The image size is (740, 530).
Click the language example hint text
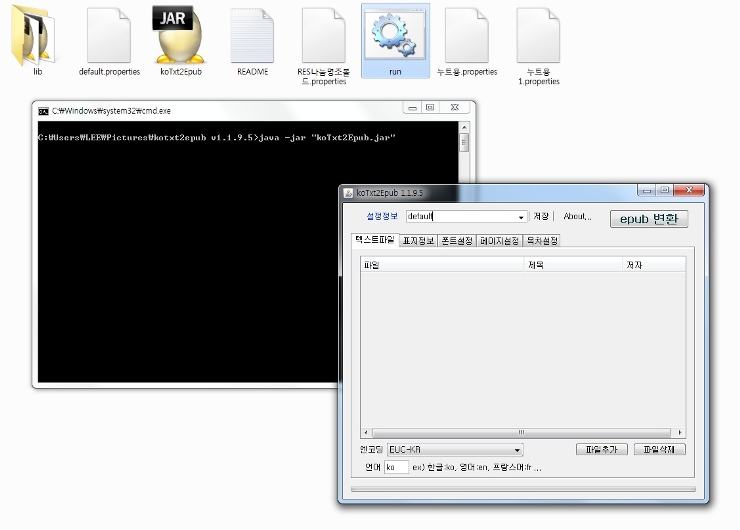477,467
